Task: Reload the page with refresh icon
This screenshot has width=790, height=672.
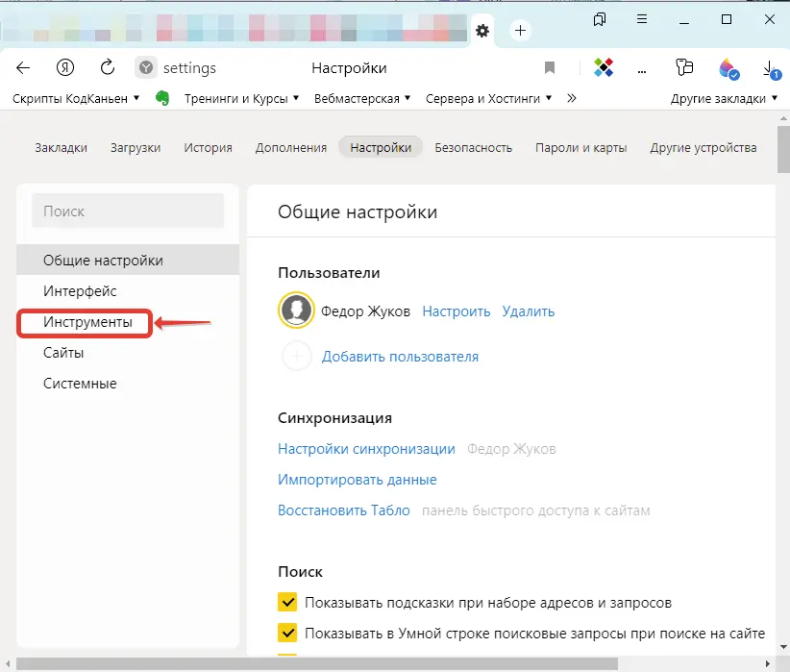Action: click(108, 67)
